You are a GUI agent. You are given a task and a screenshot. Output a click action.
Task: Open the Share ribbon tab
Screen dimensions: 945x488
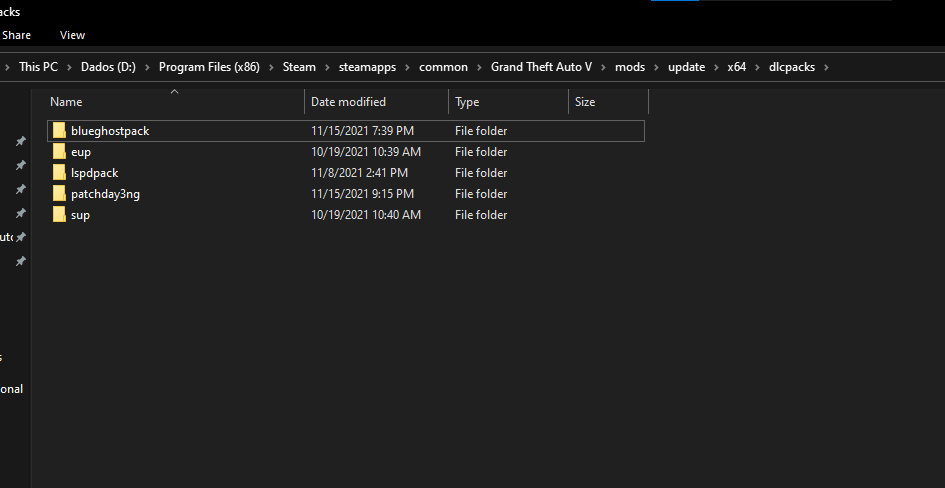(16, 35)
